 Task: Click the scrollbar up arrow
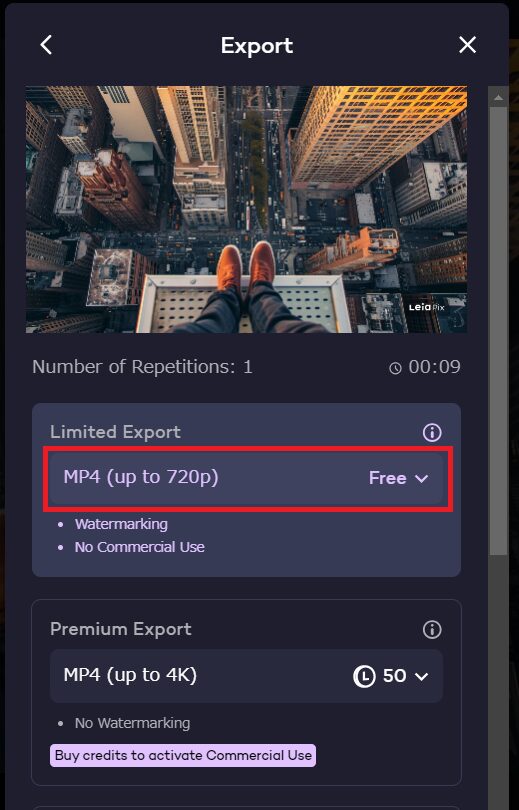(498, 97)
